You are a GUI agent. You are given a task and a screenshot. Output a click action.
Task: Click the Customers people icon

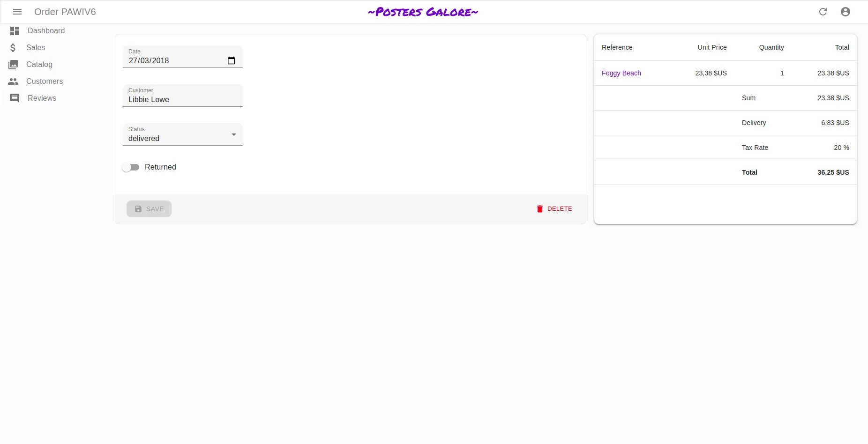(14, 81)
